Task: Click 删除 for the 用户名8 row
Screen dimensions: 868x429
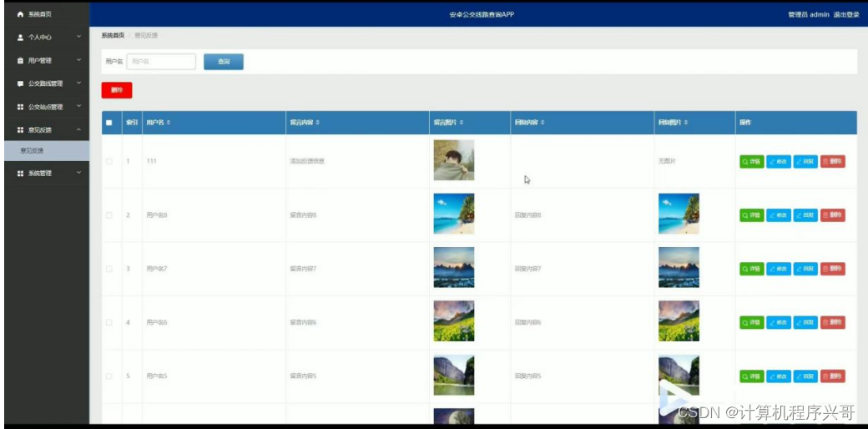Action: [833, 215]
